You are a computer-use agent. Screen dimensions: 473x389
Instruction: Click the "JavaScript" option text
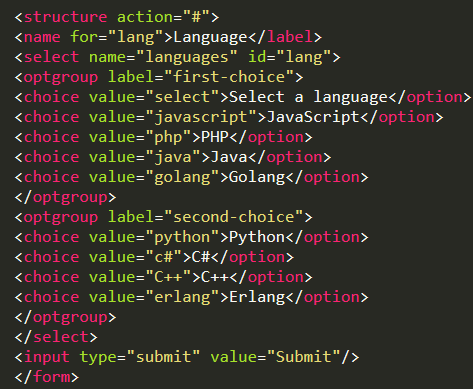[x=313, y=117]
